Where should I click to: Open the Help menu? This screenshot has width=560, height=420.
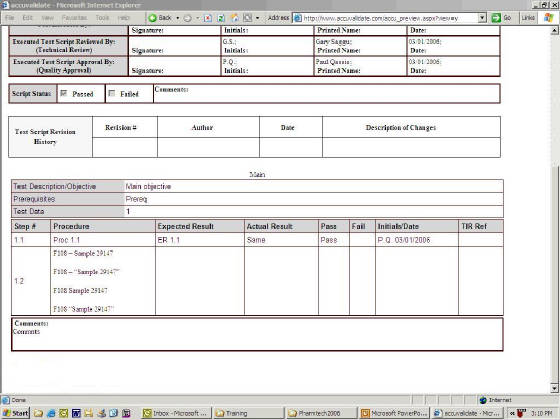tap(123, 18)
